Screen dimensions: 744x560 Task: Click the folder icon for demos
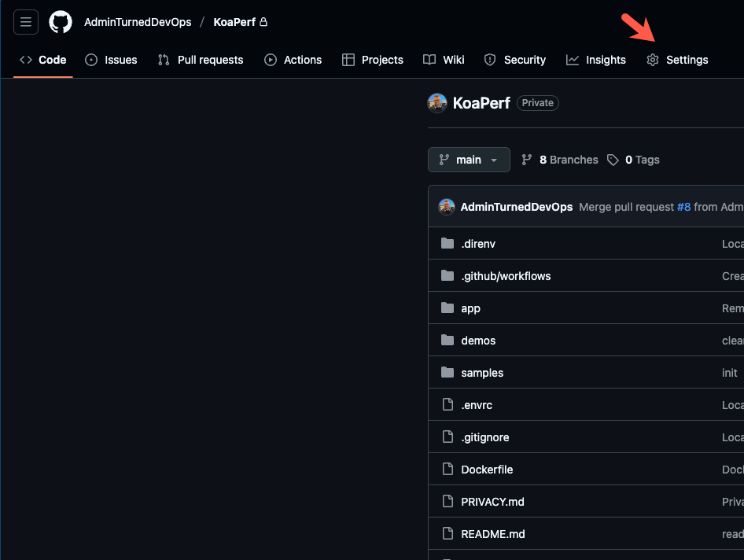pyautogui.click(x=448, y=341)
